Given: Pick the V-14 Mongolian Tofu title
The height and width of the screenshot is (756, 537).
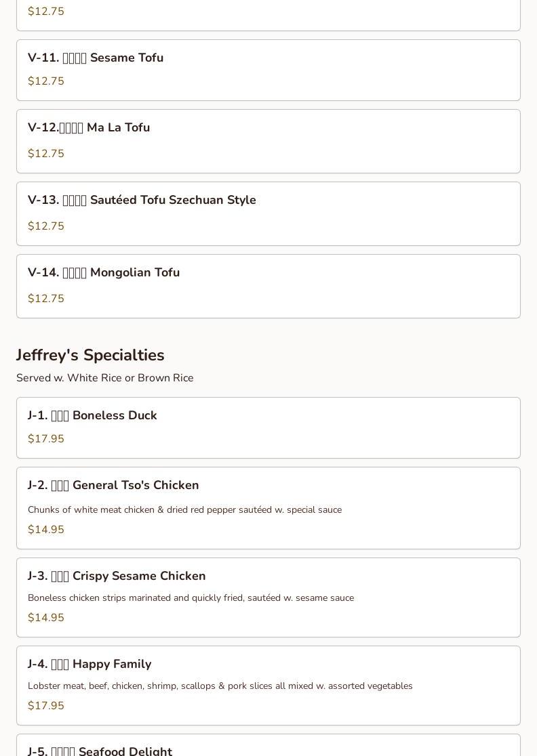Looking at the screenshot, I should (104, 273).
